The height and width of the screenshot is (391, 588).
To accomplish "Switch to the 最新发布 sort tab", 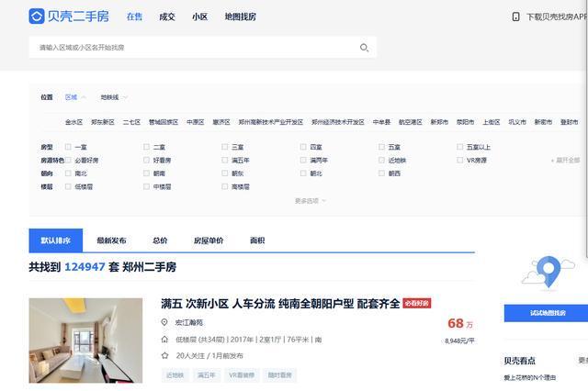I will [111, 240].
